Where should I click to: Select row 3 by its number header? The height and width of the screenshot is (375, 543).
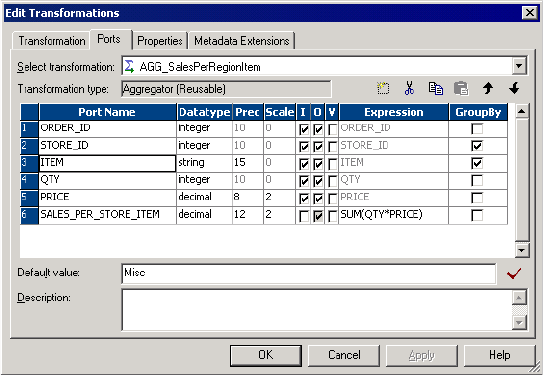[x=29, y=163]
